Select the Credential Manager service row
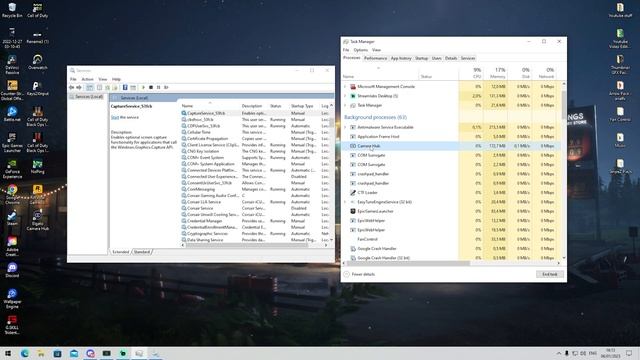This screenshot has height=360, width=640. 255,221
